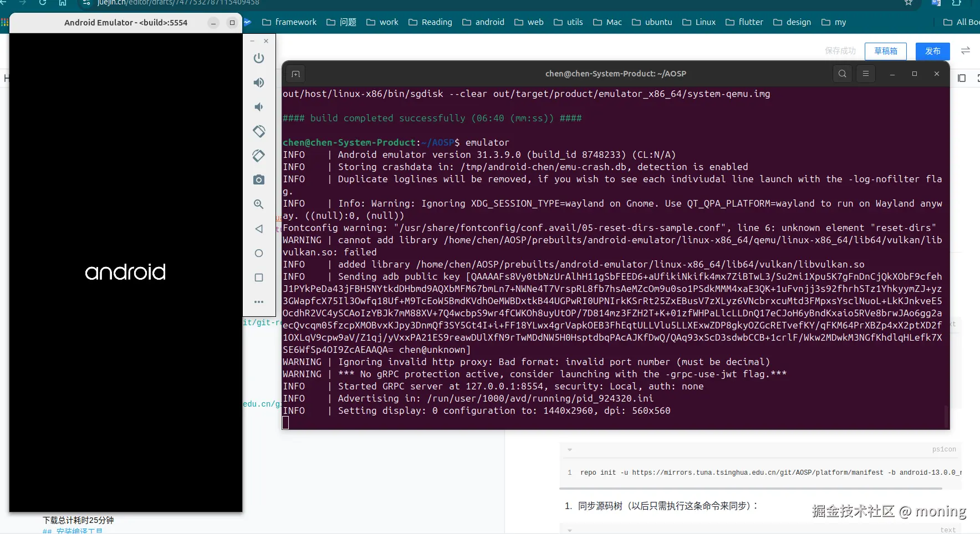Open the Reading bookmarks folder
The image size is (980, 534).
(x=430, y=22)
